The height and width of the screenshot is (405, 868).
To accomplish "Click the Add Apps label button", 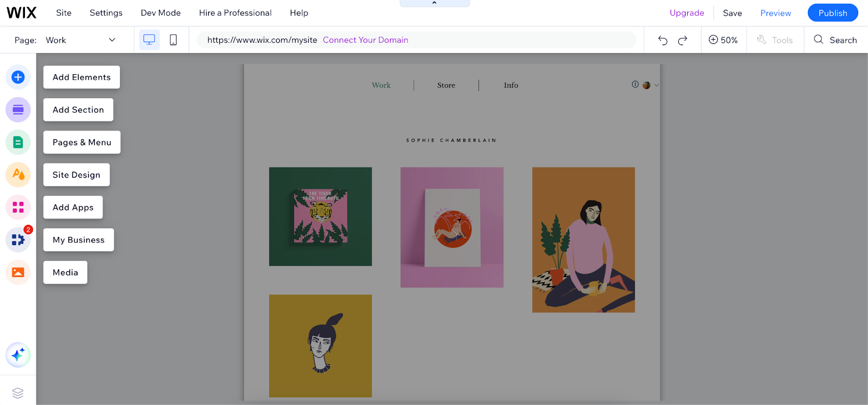I will (73, 207).
